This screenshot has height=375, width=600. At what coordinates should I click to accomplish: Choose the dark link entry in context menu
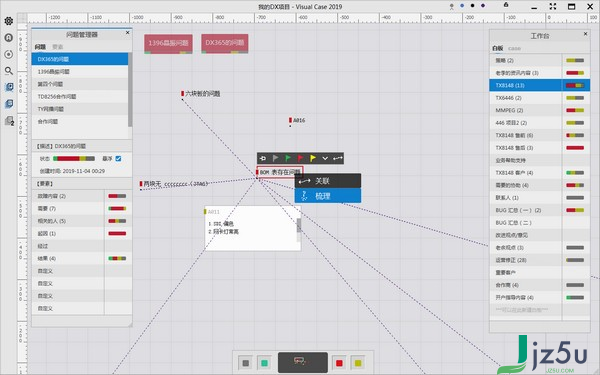tap(328, 181)
